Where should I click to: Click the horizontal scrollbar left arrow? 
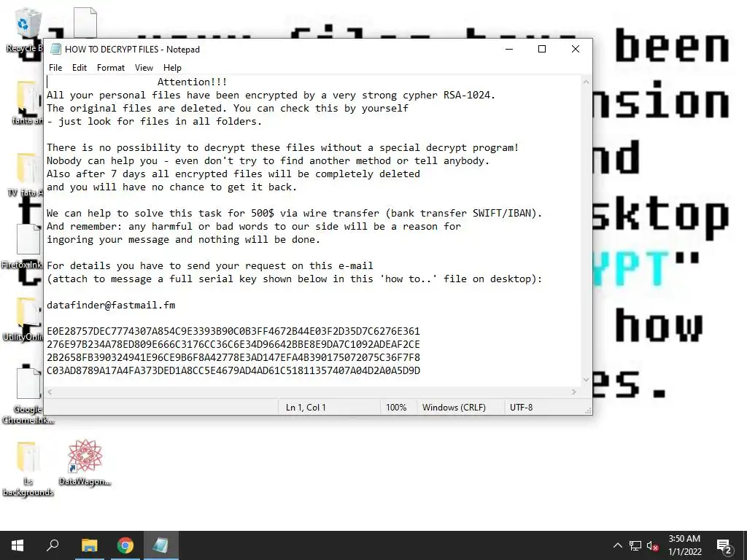[50, 392]
